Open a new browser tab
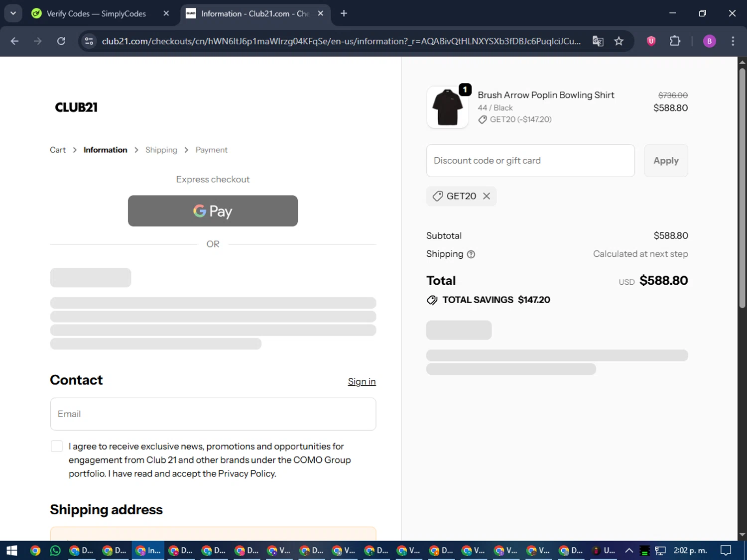This screenshot has width=747, height=560. point(344,13)
